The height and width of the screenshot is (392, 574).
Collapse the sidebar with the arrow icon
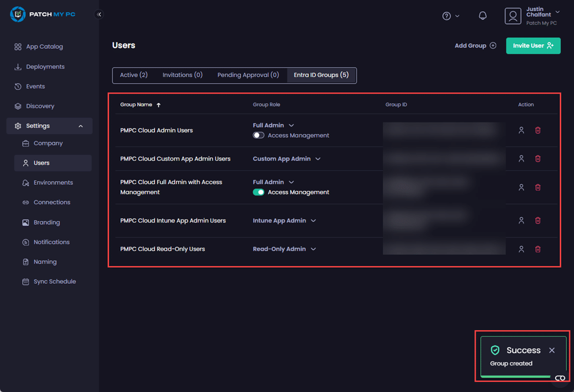coord(99,15)
